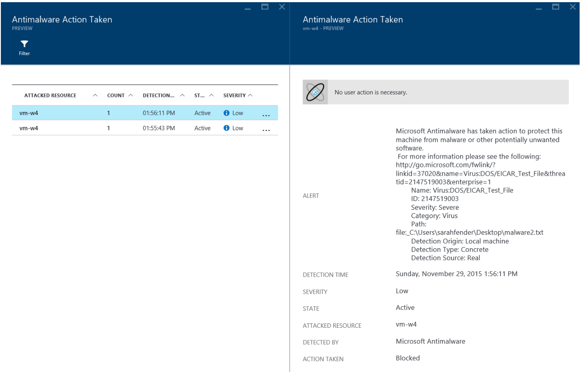
Task: Click the ATTACKED RESOURCE column header
Action: 50,95
